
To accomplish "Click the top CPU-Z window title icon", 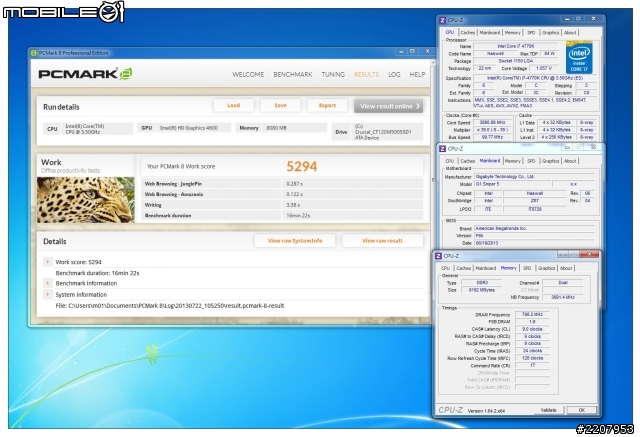I will pyautogui.click(x=442, y=20).
